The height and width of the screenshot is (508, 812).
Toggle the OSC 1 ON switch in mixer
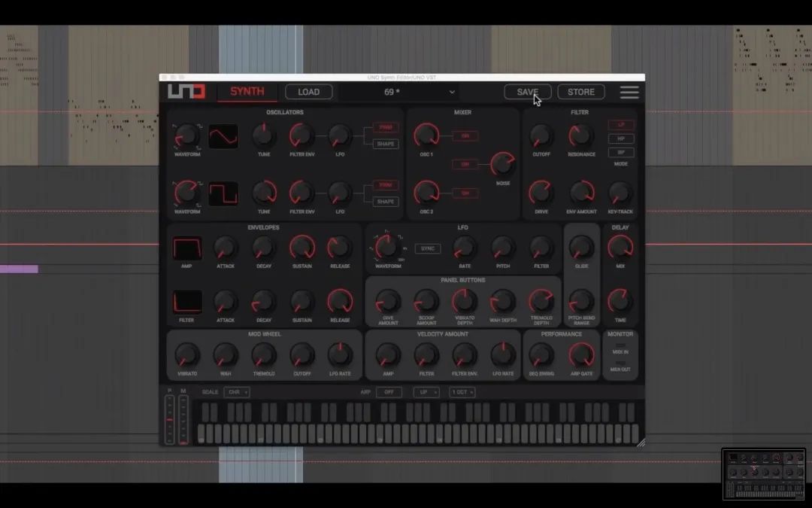coord(465,135)
